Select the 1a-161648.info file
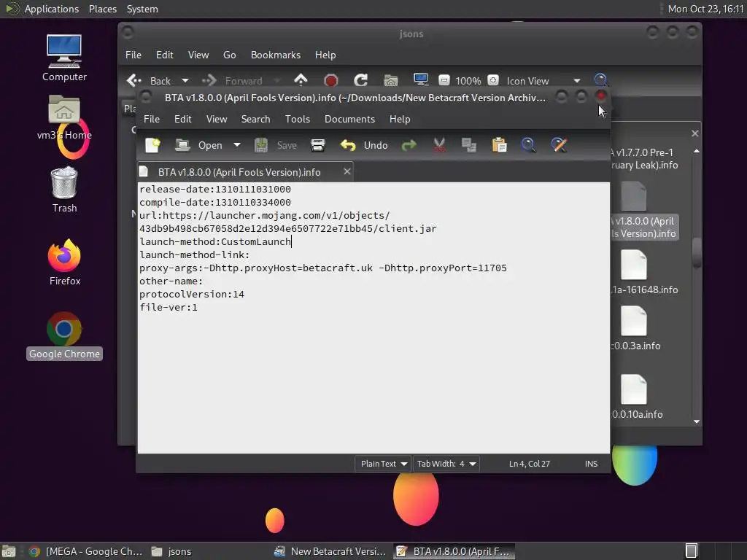Screen dimensions: 747x560 coord(643,272)
